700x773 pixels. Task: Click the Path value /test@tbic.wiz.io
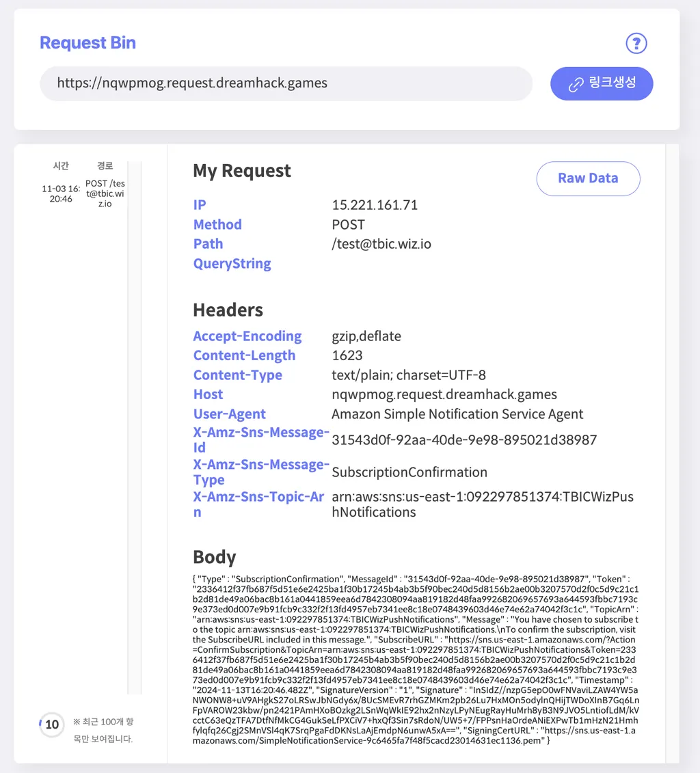[381, 244]
